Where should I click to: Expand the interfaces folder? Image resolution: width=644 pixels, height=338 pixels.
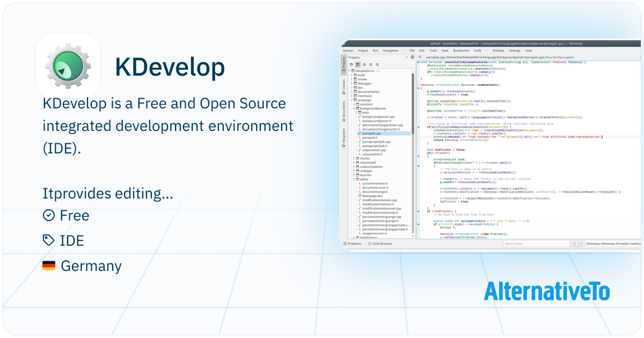coord(352,96)
